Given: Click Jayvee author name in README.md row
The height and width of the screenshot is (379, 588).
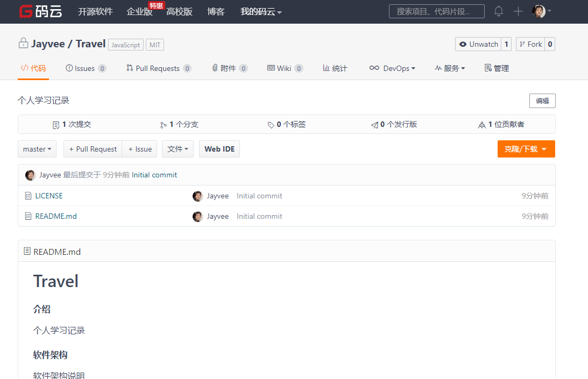Looking at the screenshot, I should [x=217, y=216].
